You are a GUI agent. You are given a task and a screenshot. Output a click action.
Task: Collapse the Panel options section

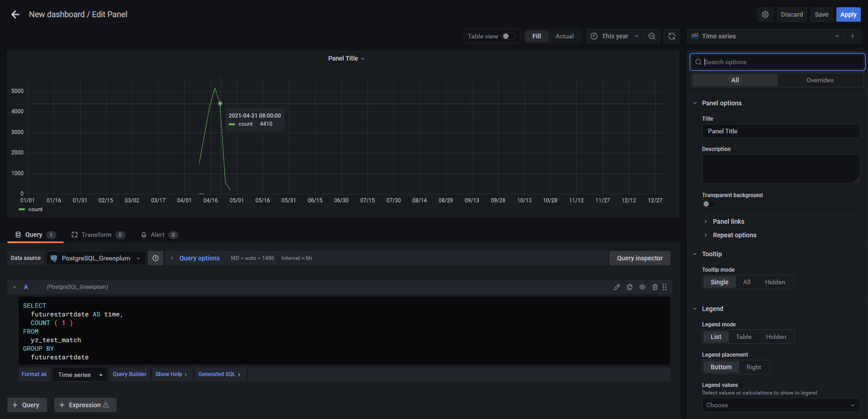pos(722,103)
